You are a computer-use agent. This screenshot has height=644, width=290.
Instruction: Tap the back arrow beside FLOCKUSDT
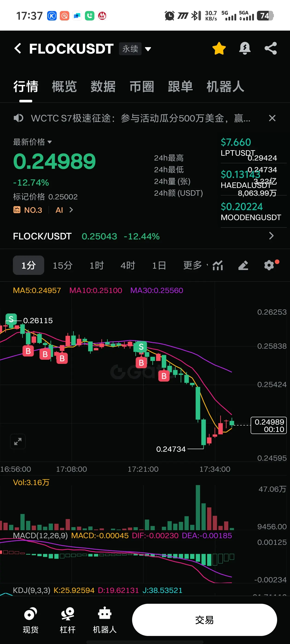pyautogui.click(x=18, y=48)
